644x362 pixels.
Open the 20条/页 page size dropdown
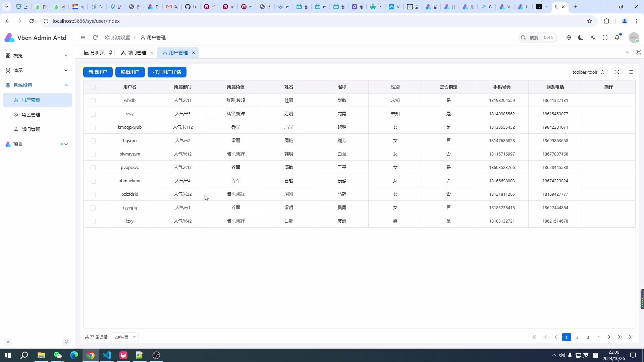coord(124,337)
